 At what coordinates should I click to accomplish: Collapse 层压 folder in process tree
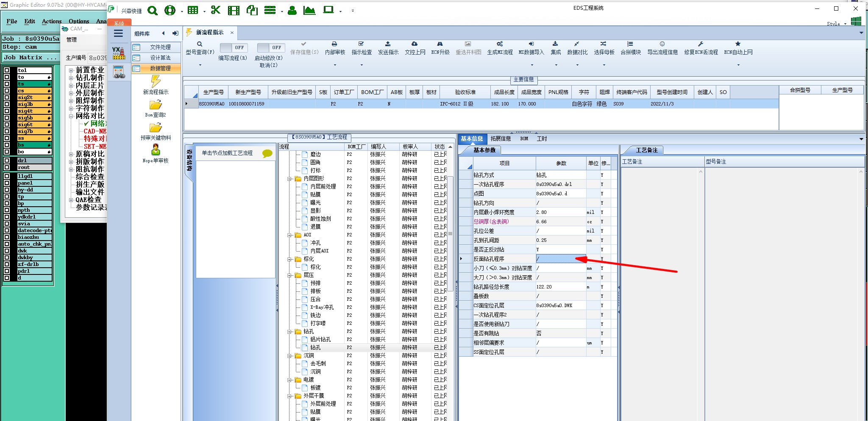[x=290, y=275]
